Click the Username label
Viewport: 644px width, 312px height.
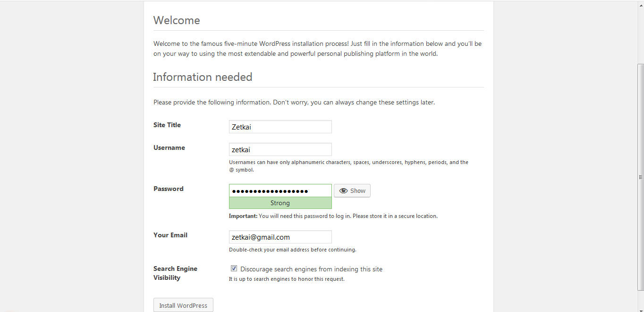pos(169,147)
